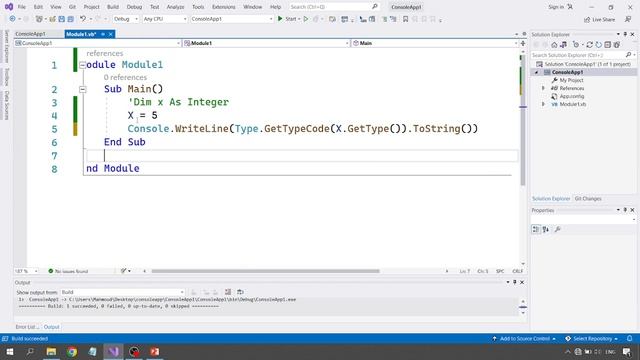
Task: Open the editor zoom percentage dropdown
Action: pyautogui.click(x=26, y=271)
